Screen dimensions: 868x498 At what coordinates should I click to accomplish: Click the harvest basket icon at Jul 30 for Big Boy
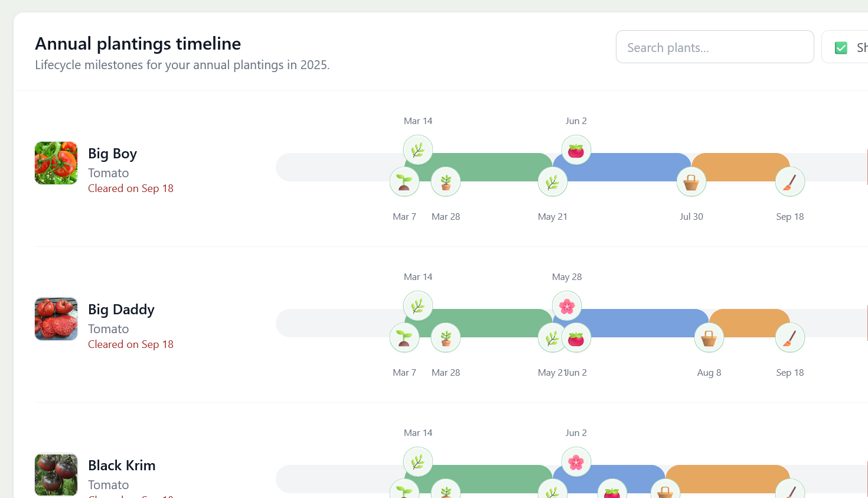point(691,181)
